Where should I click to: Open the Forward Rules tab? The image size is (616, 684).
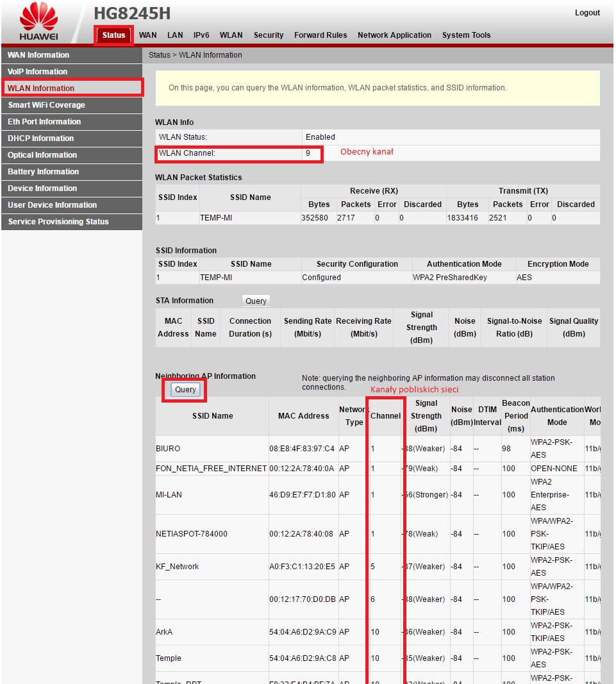320,35
